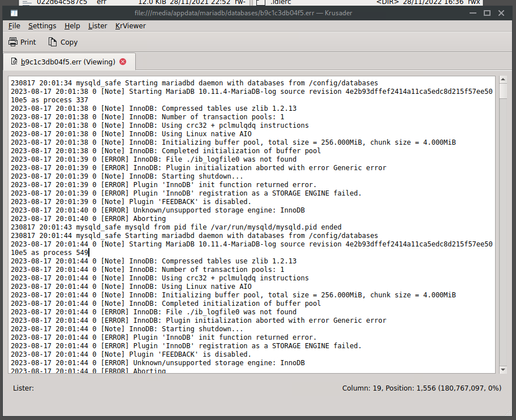This screenshot has height=420, width=516.
Task: Select the b9c1c3db04f5.err (Viewing) tab
Action: (69, 62)
